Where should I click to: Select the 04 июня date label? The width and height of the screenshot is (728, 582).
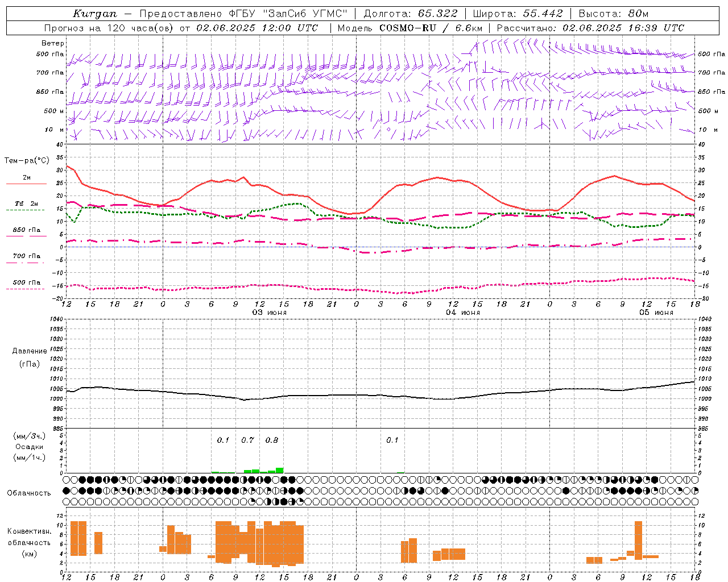462,313
